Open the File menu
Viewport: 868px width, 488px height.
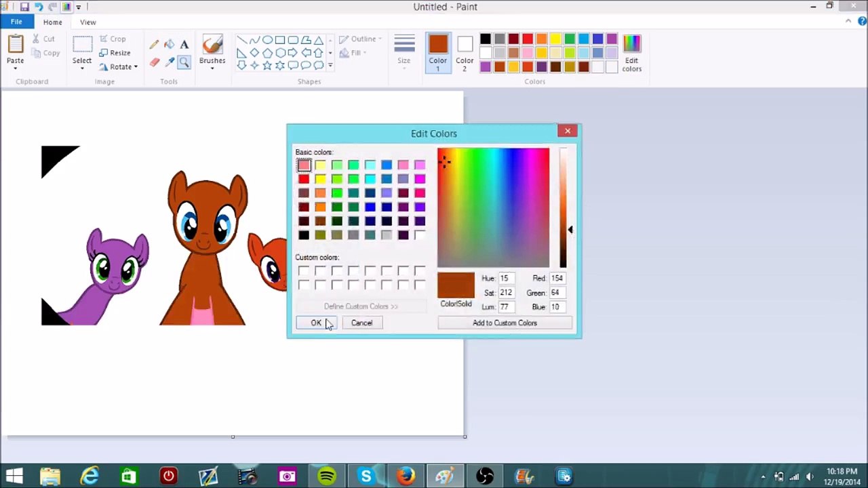click(x=16, y=22)
